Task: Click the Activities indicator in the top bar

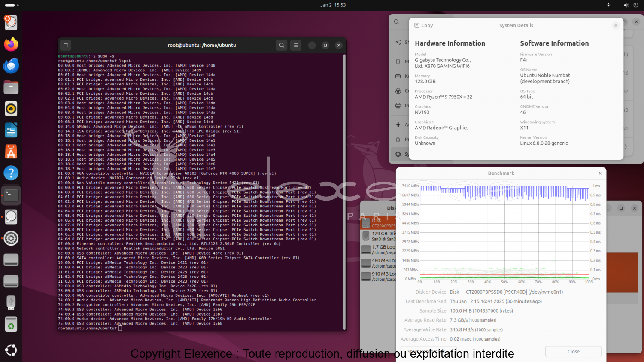Action: coord(12,5)
